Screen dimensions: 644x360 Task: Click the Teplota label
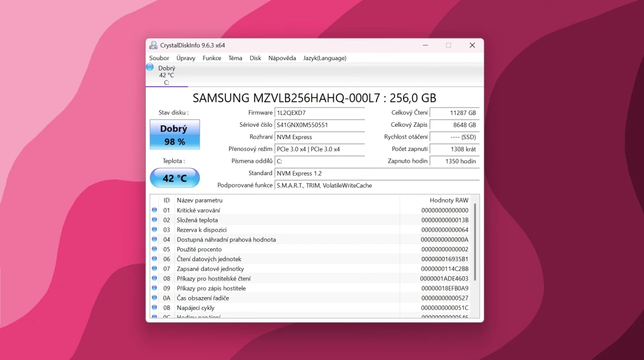click(x=173, y=161)
